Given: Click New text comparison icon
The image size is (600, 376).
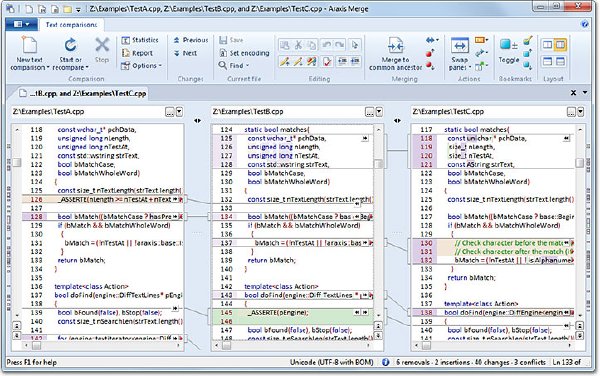Looking at the screenshot, I should coord(29,46).
